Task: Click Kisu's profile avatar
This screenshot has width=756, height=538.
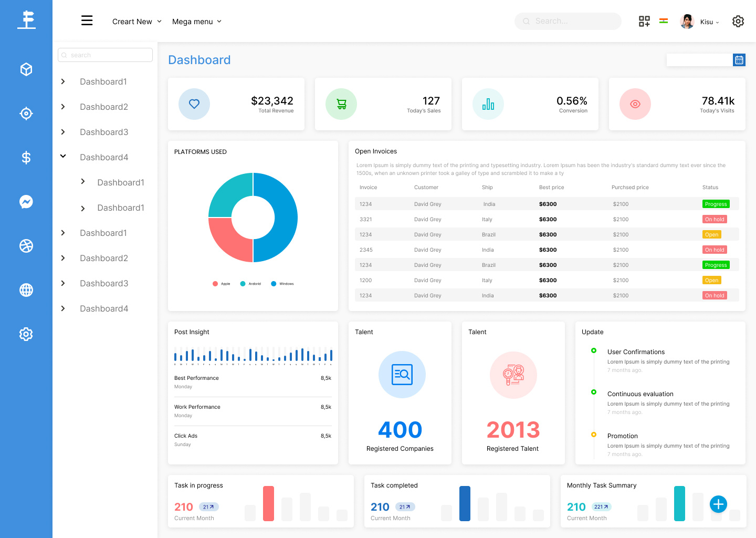Action: (x=687, y=22)
